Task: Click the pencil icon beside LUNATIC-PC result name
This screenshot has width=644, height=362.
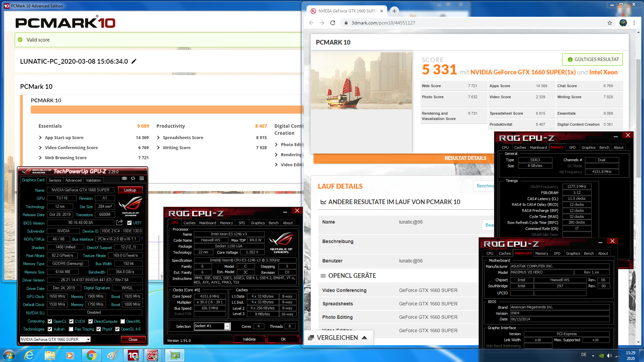Action: coord(134,61)
